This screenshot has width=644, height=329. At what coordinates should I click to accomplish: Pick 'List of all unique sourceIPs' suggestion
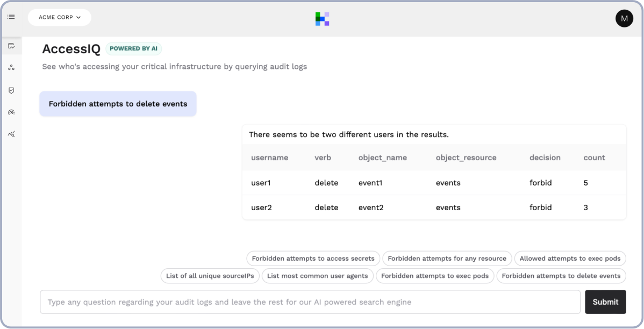coord(210,276)
